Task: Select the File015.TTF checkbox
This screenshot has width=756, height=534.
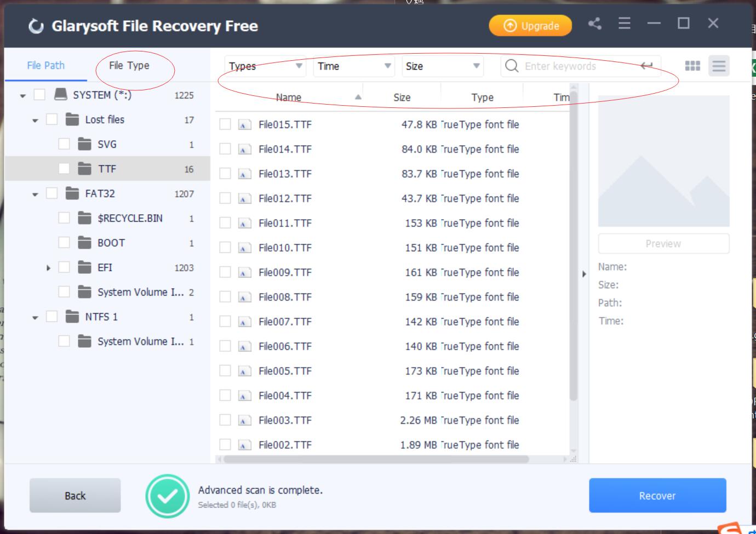Action: point(225,124)
